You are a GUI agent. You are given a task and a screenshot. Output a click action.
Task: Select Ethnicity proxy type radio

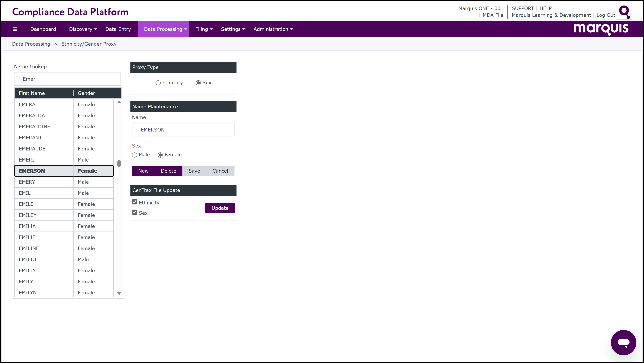point(158,83)
